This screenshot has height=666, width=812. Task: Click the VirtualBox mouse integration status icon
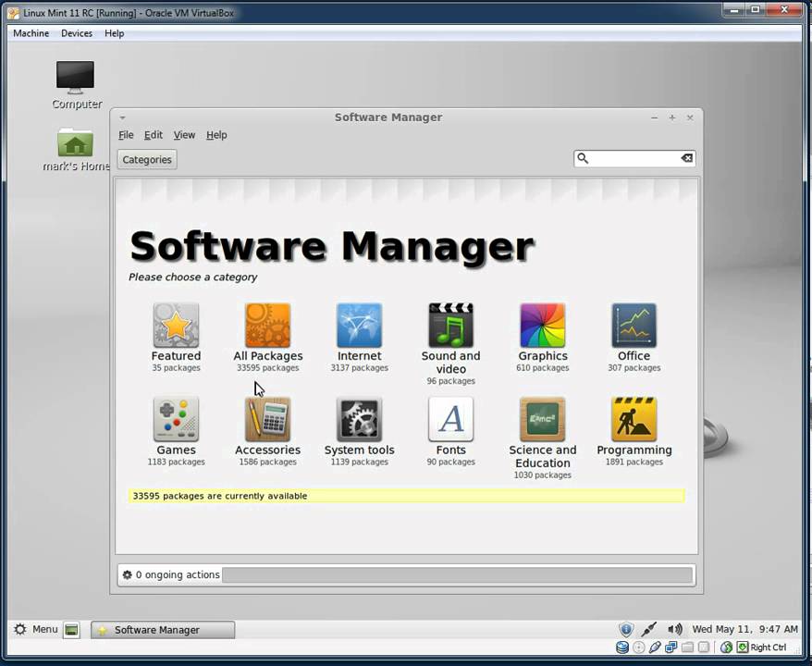pos(727,647)
